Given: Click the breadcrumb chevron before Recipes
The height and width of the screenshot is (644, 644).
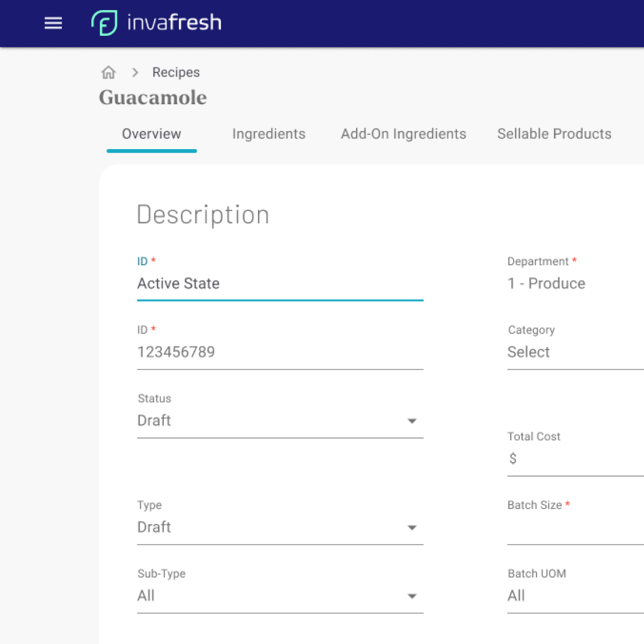Looking at the screenshot, I should (x=135, y=73).
